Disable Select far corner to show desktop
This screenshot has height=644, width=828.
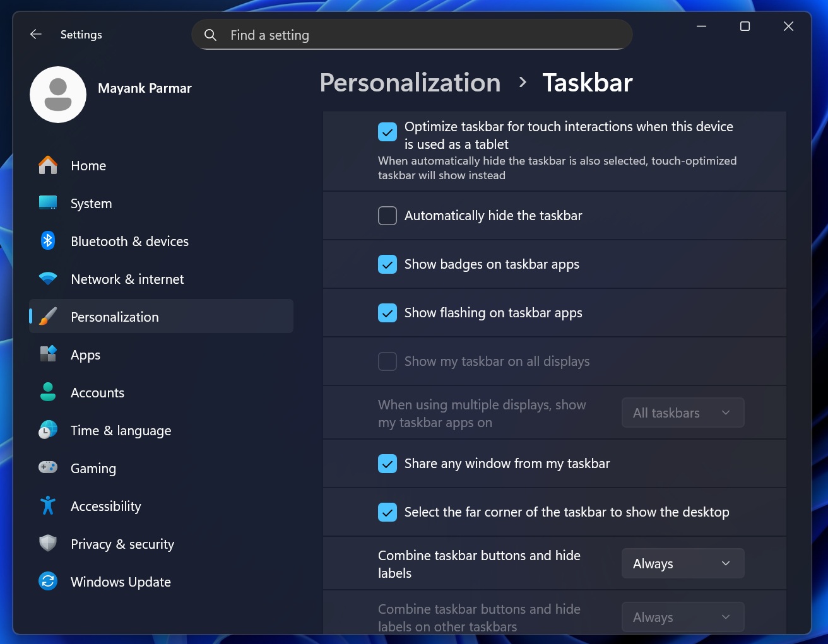pyautogui.click(x=387, y=512)
